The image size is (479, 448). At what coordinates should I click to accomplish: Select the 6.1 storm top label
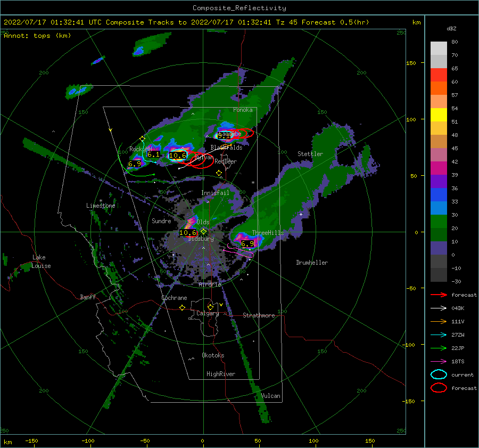[x=153, y=154]
